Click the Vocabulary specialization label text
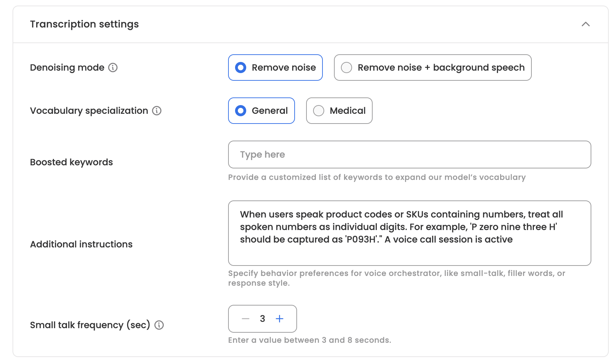 click(x=89, y=111)
